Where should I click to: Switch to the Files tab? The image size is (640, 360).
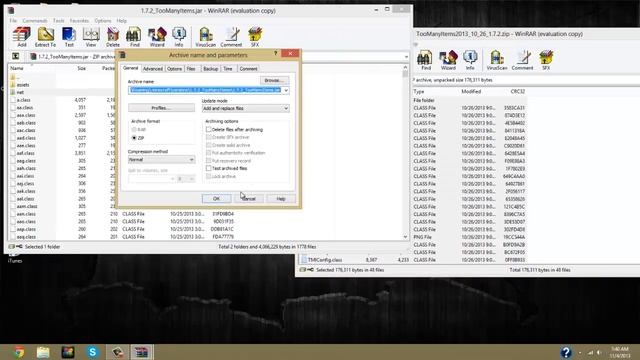pyautogui.click(x=191, y=69)
